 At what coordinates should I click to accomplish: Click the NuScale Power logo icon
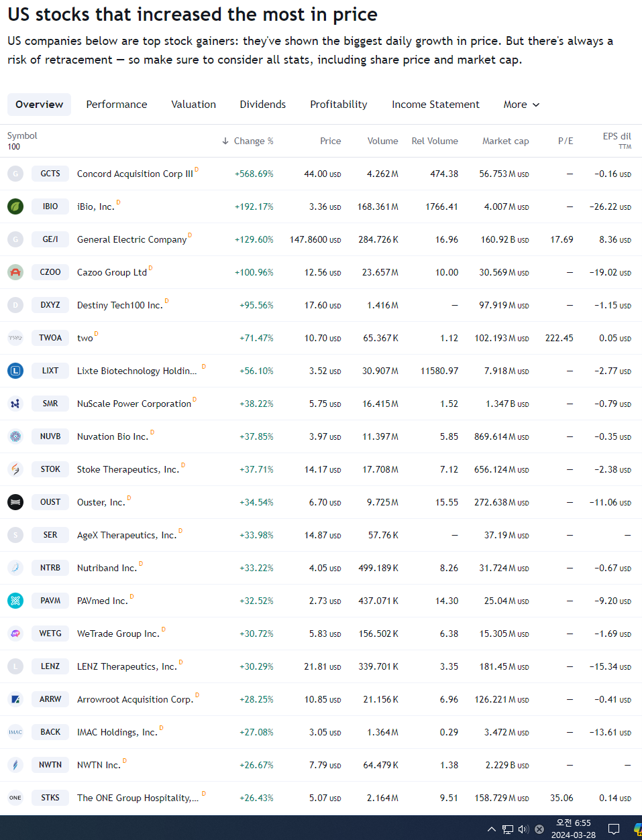pos(15,404)
